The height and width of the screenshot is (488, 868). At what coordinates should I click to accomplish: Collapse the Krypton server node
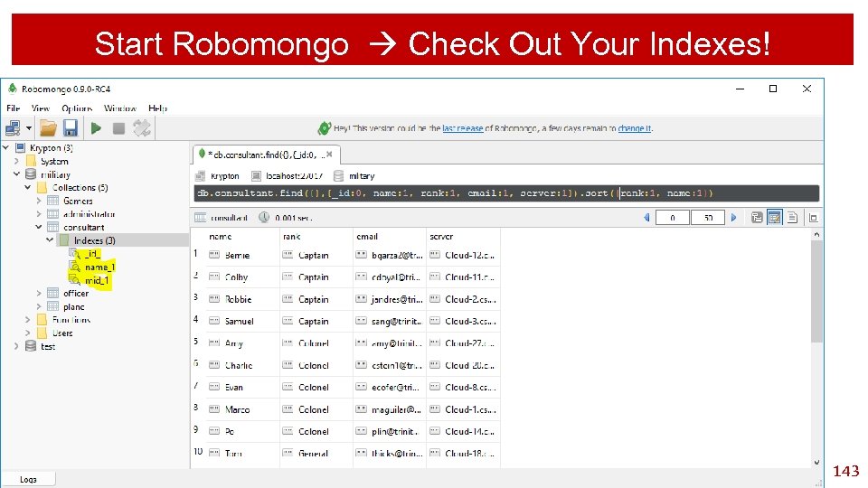tap(6, 147)
